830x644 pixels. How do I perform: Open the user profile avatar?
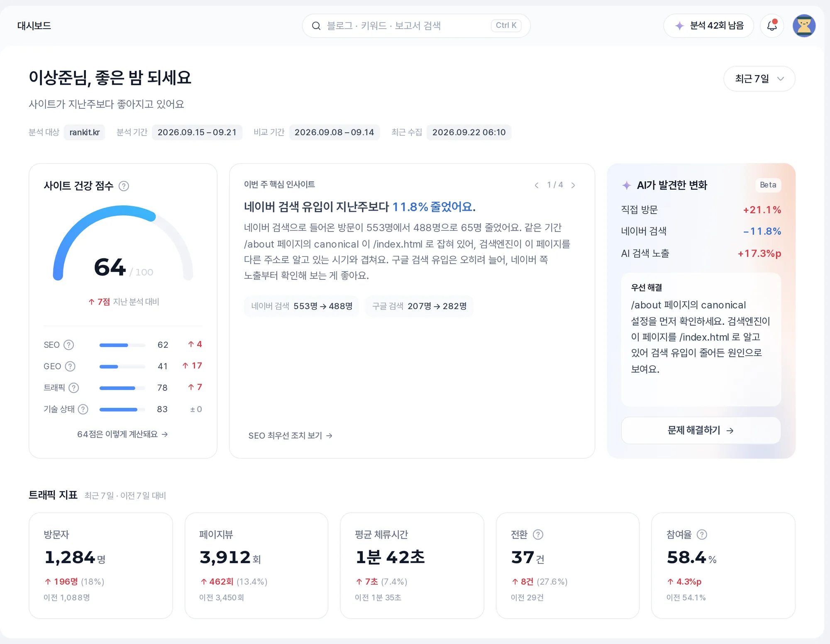804,26
